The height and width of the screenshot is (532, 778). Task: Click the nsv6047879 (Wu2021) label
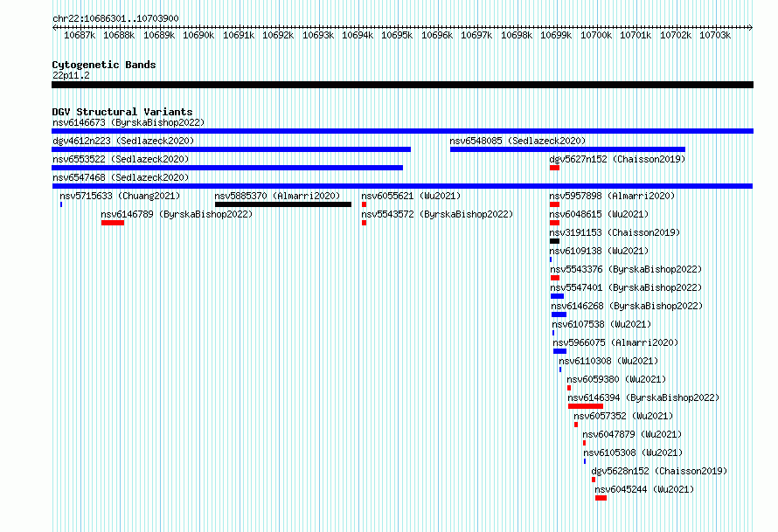tap(632, 434)
